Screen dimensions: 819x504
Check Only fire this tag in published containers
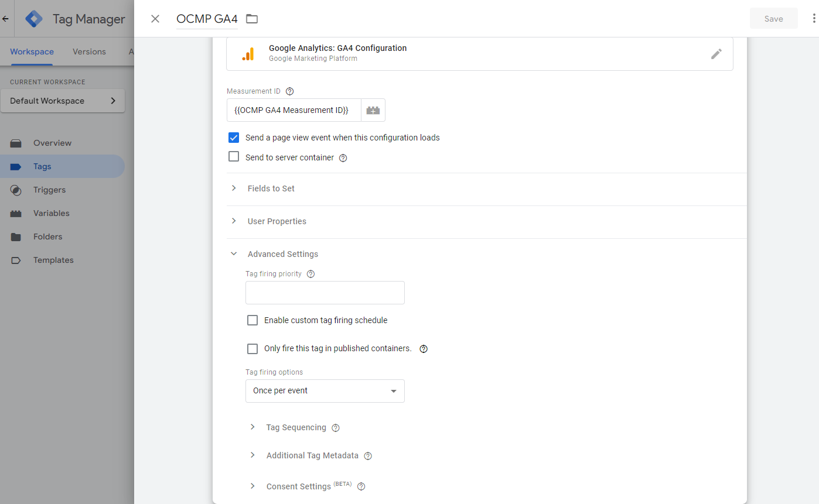click(252, 348)
